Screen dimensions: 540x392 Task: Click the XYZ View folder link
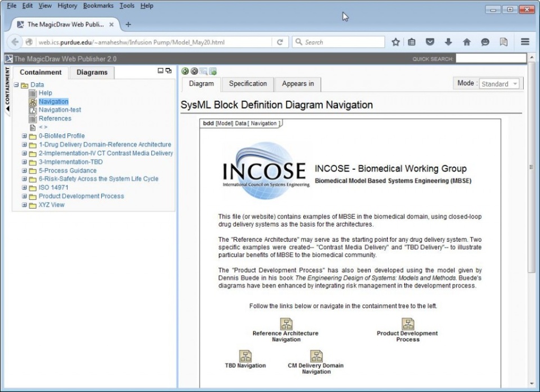coord(52,205)
